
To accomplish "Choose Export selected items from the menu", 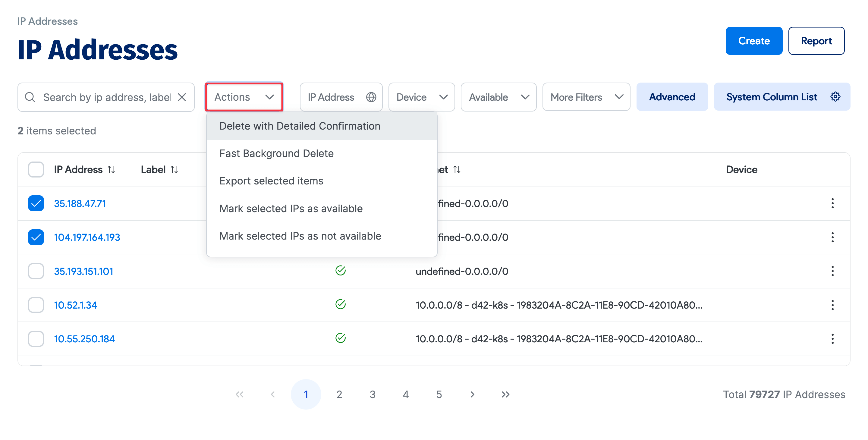I will [x=271, y=181].
